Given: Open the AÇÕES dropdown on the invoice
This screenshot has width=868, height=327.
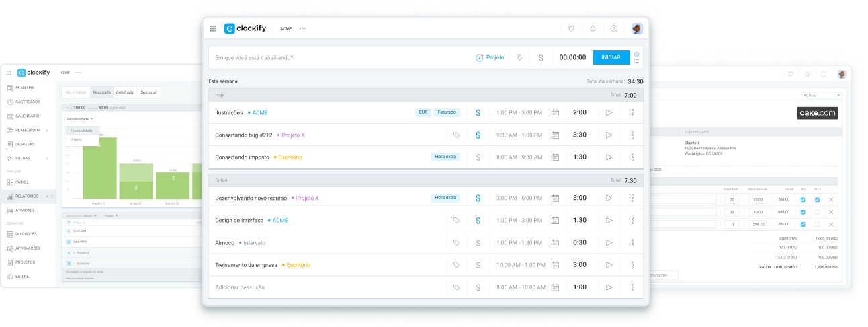Looking at the screenshot, I should click(x=821, y=96).
